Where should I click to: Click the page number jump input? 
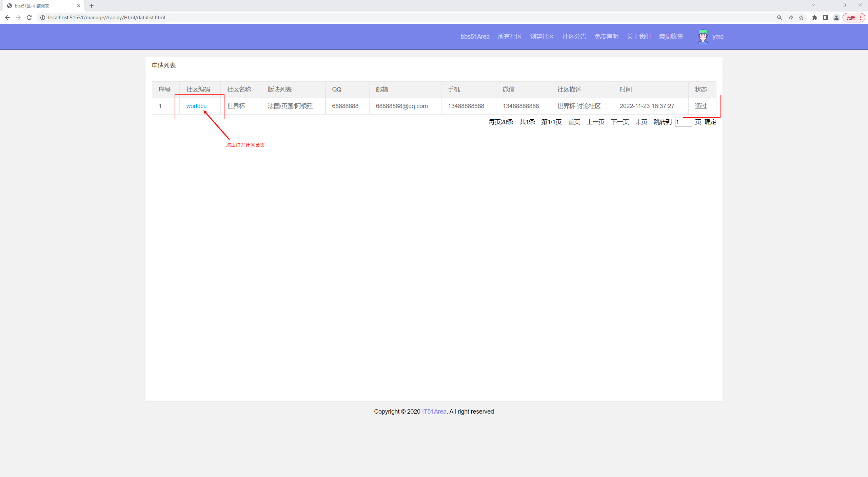[x=683, y=122]
